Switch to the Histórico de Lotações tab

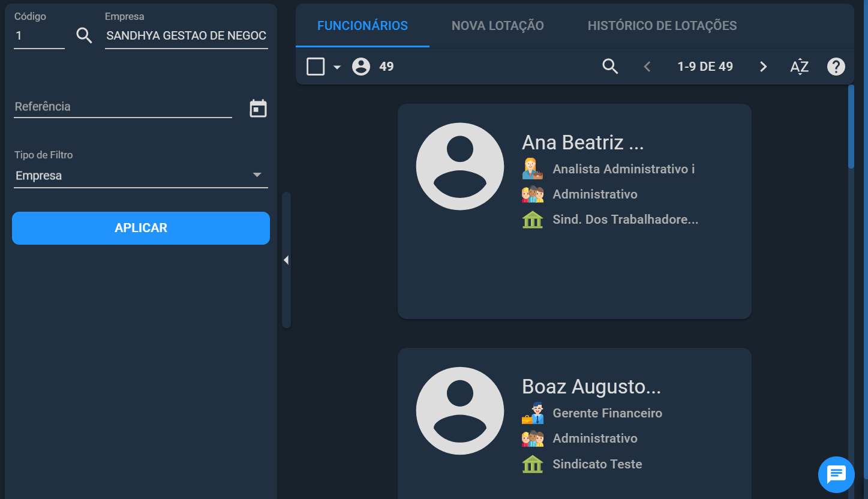pyautogui.click(x=662, y=26)
